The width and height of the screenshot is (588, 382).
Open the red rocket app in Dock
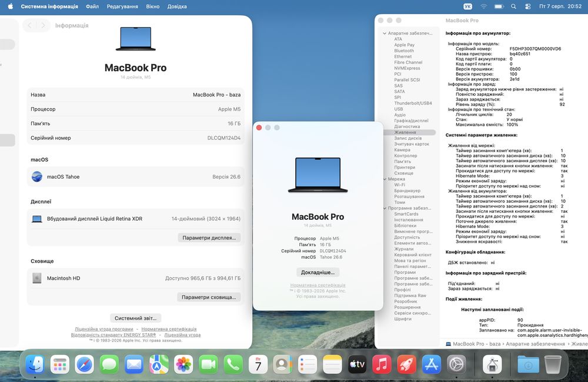coord(406,364)
